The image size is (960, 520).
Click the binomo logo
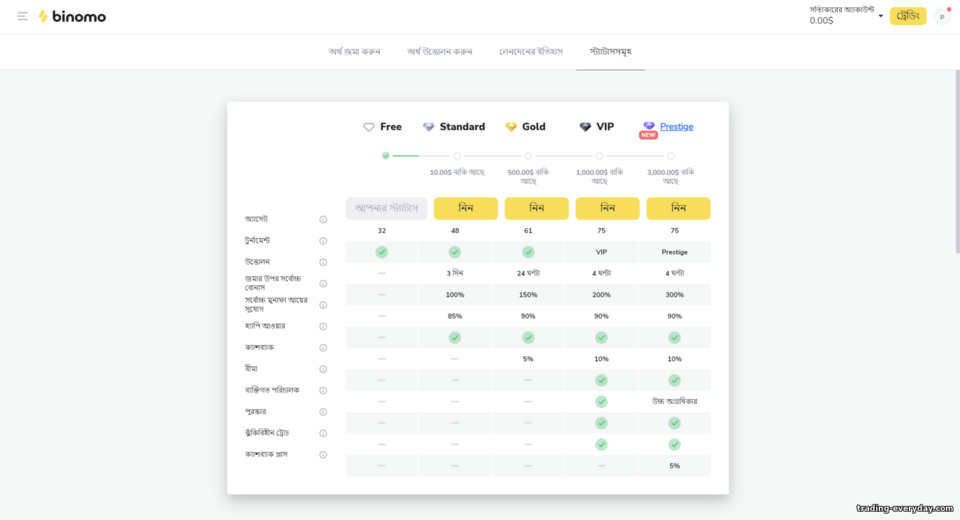(72, 17)
